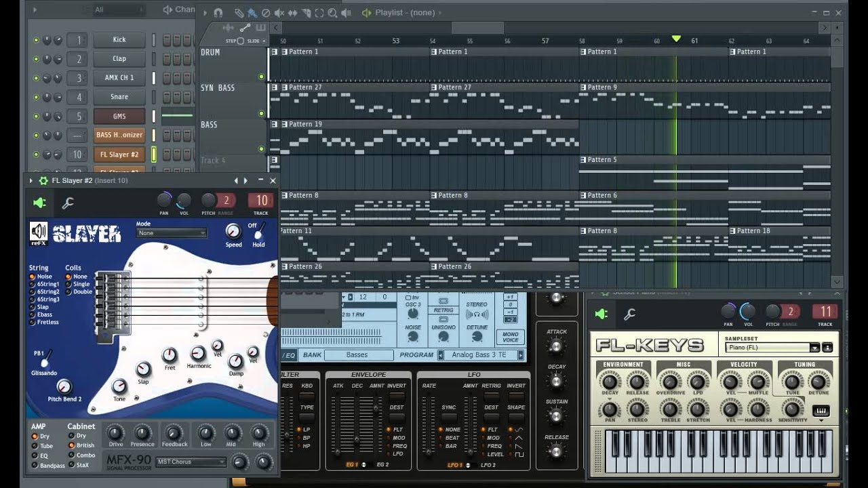Click the audio waveform icon under Playlist toolbar
Viewport: 868px width, 488px height.
[229, 28]
